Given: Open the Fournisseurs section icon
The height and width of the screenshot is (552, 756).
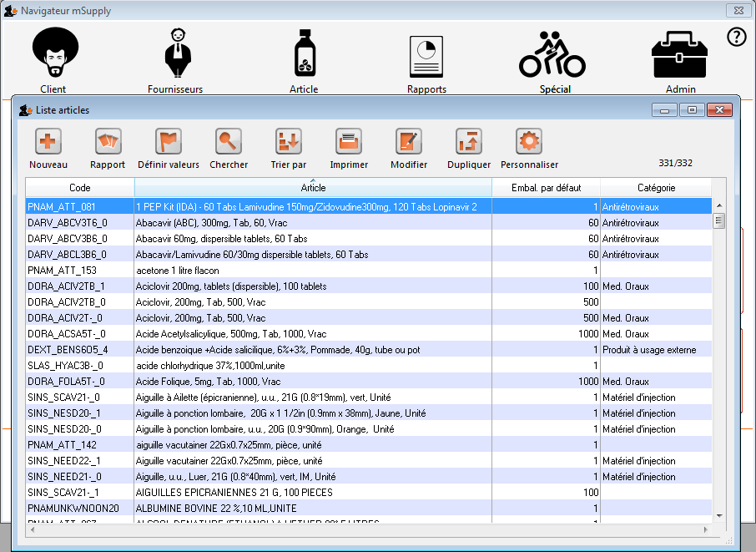Looking at the screenshot, I should point(178,53).
